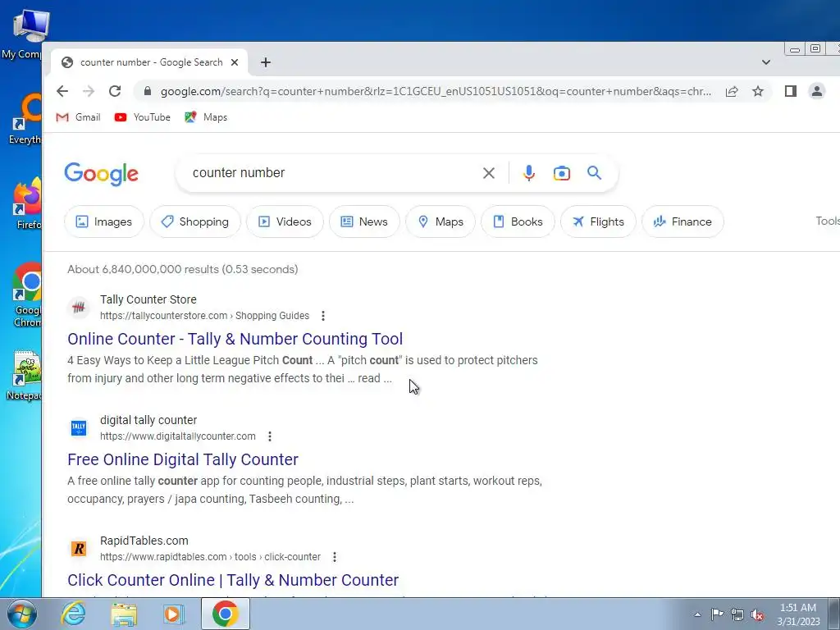Viewport: 840px width, 630px height.
Task: Open taskbar clock showing 1:51 AM
Action: [x=798, y=614]
